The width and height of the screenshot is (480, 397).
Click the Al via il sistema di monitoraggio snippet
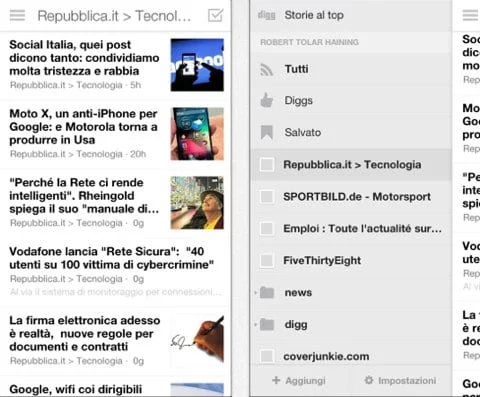click(115, 292)
